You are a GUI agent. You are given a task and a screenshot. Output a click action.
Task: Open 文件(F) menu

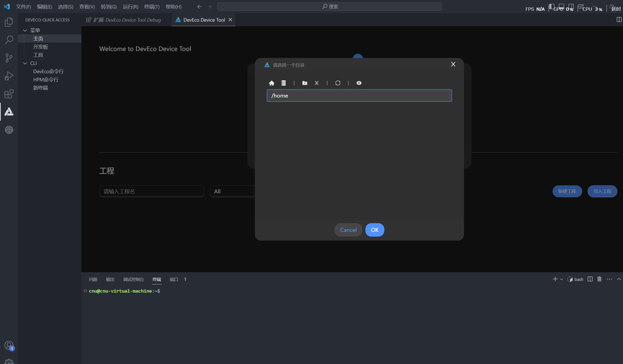(23, 7)
